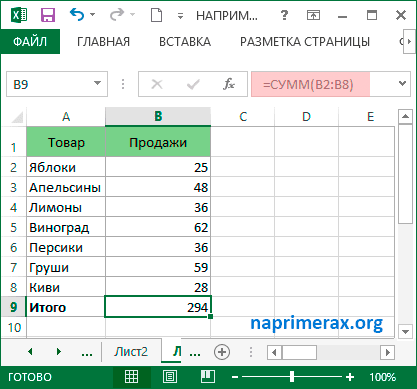Click the zoom slider handle

click(x=292, y=377)
